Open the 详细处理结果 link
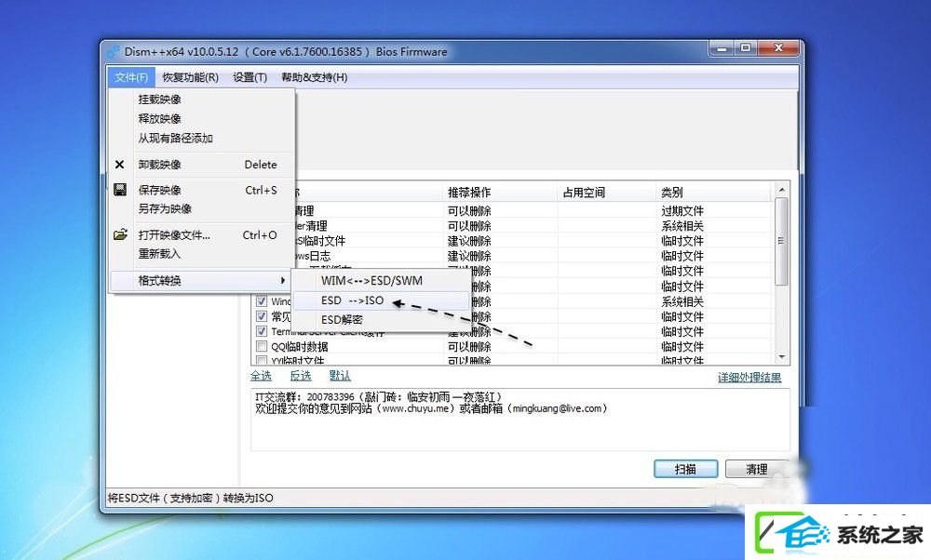Image resolution: width=931 pixels, height=560 pixels. [749, 378]
